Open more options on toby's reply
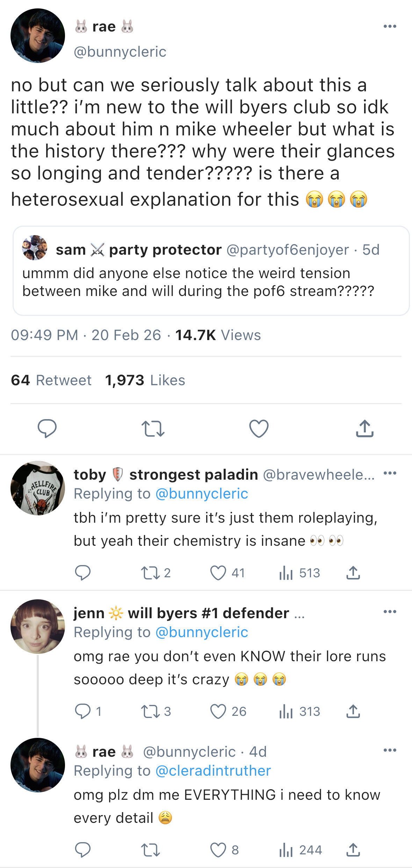 coord(390,473)
